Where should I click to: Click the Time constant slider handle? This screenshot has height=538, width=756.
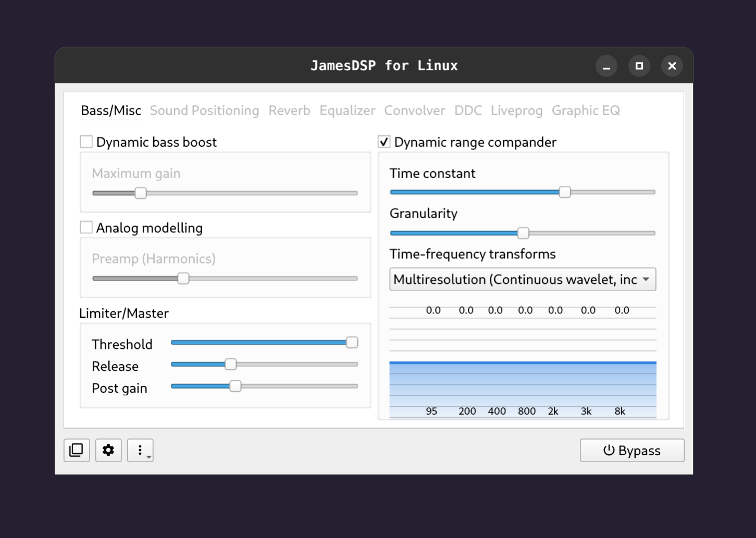[565, 192]
